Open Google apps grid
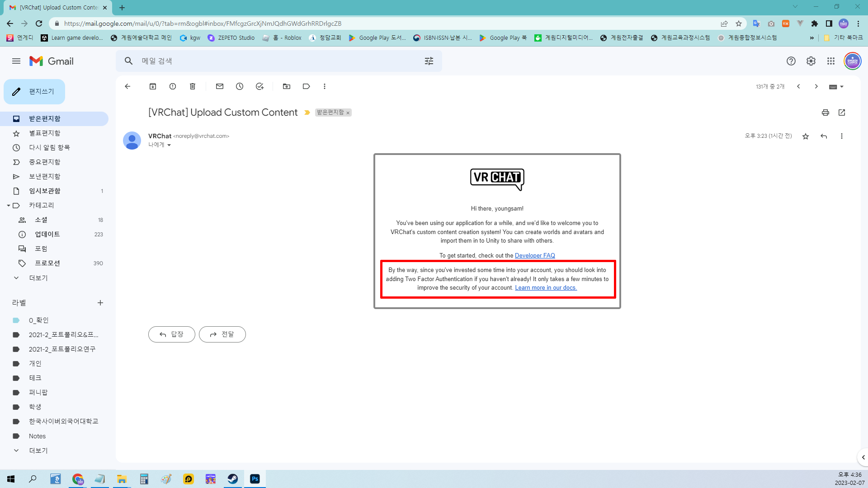This screenshot has height=488, width=868. [x=831, y=61]
